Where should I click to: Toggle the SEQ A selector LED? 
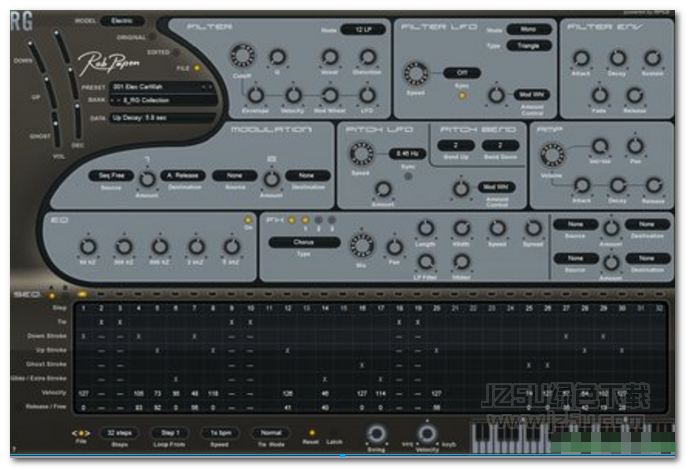point(52,296)
